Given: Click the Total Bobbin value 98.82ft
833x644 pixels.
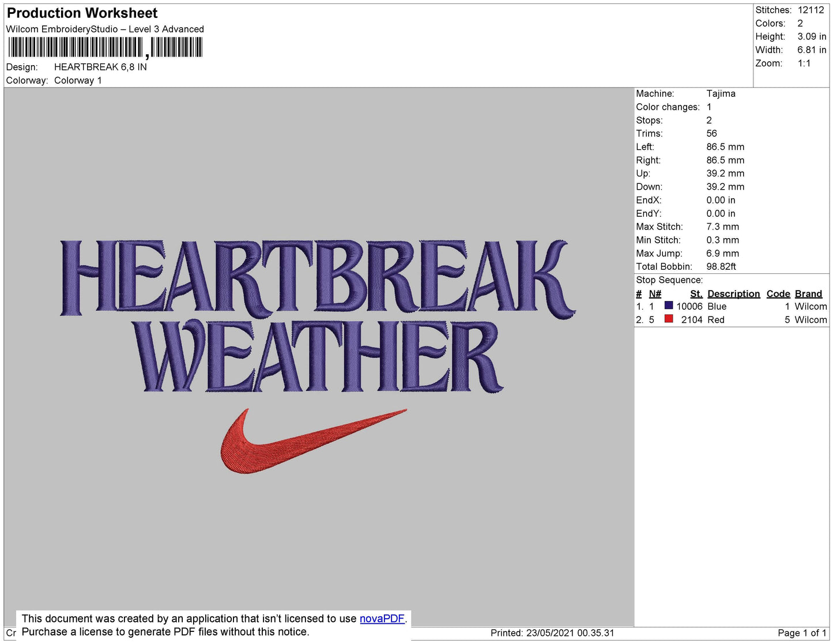Looking at the screenshot, I should (721, 266).
